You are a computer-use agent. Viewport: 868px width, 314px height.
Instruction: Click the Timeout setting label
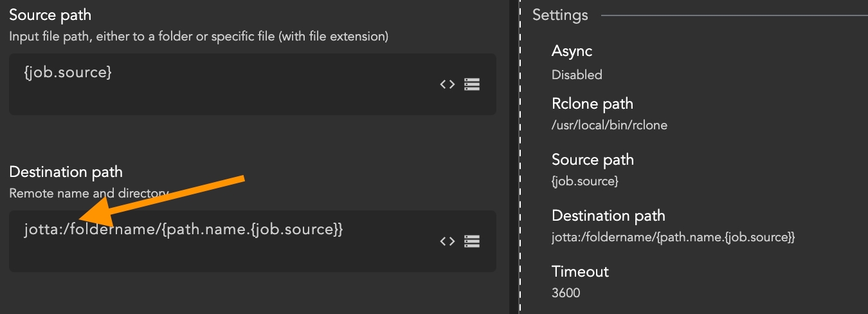click(580, 271)
